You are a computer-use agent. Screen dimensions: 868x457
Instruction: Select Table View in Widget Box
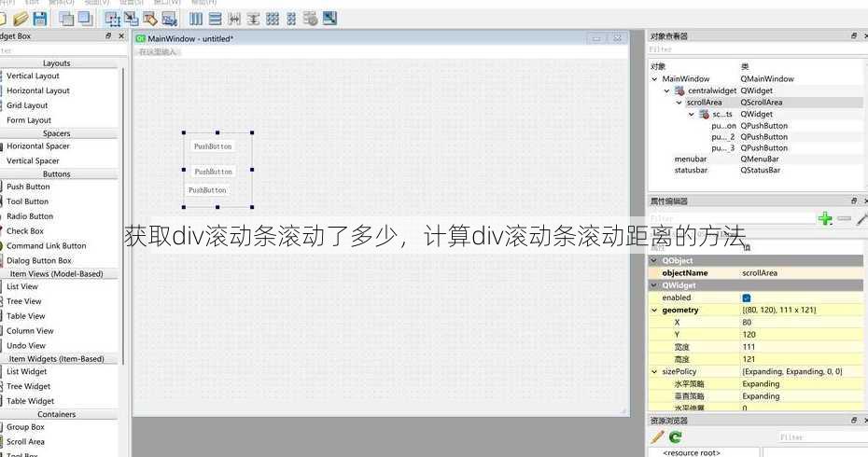[x=25, y=316]
